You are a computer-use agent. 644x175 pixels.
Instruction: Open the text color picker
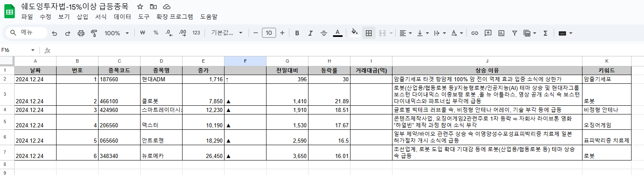[x=338, y=33]
